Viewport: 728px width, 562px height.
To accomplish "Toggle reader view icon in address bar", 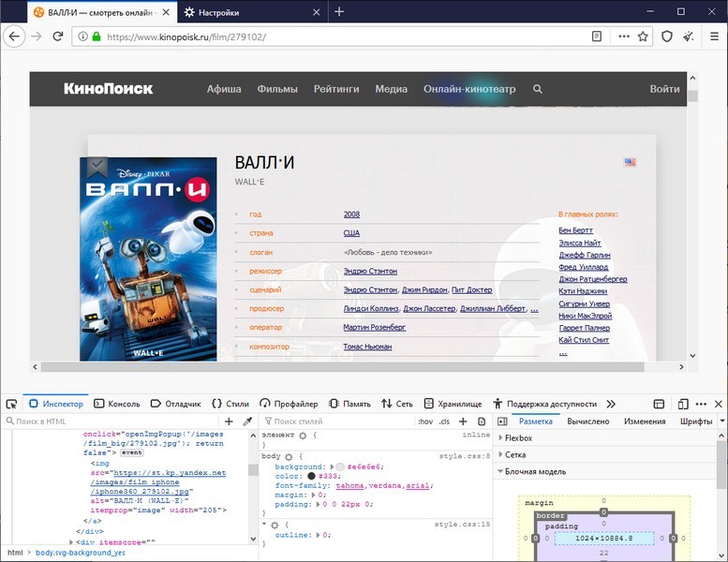I will tap(597, 37).
